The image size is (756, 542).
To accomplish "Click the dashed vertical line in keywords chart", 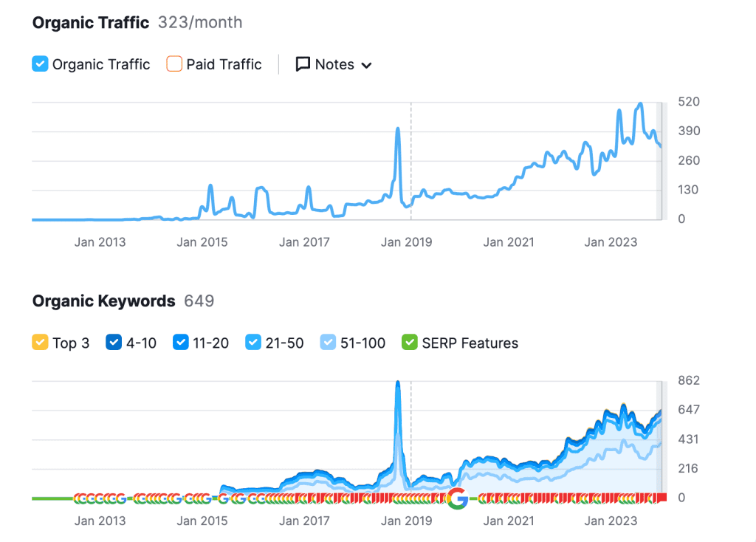I will point(411,443).
